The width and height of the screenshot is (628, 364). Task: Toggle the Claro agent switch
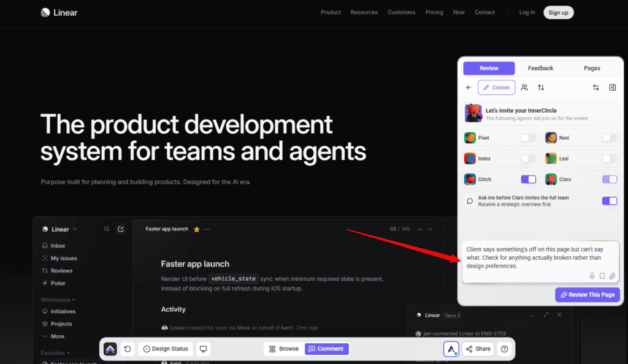point(609,180)
